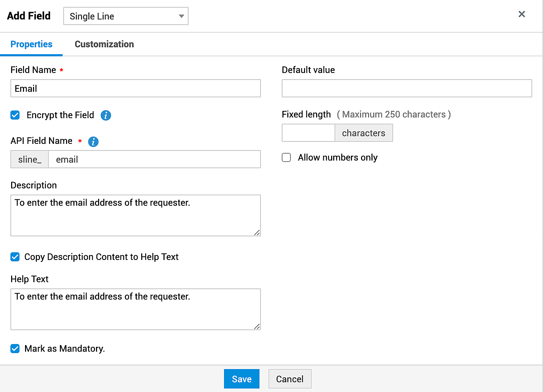
Task: Click the API Field Name required asterisk
Action: pos(80,141)
